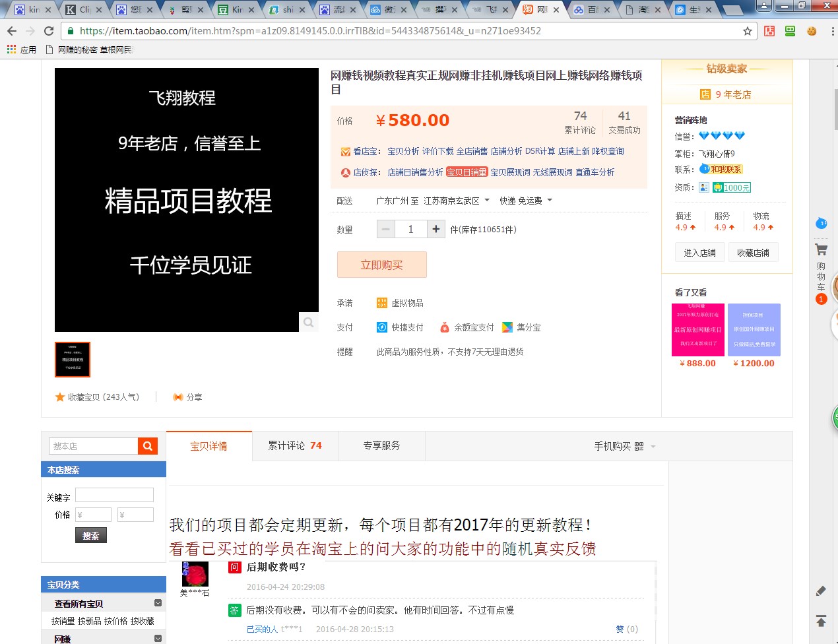Select the product thumbnail under main image
The image size is (838, 644).
click(73, 360)
